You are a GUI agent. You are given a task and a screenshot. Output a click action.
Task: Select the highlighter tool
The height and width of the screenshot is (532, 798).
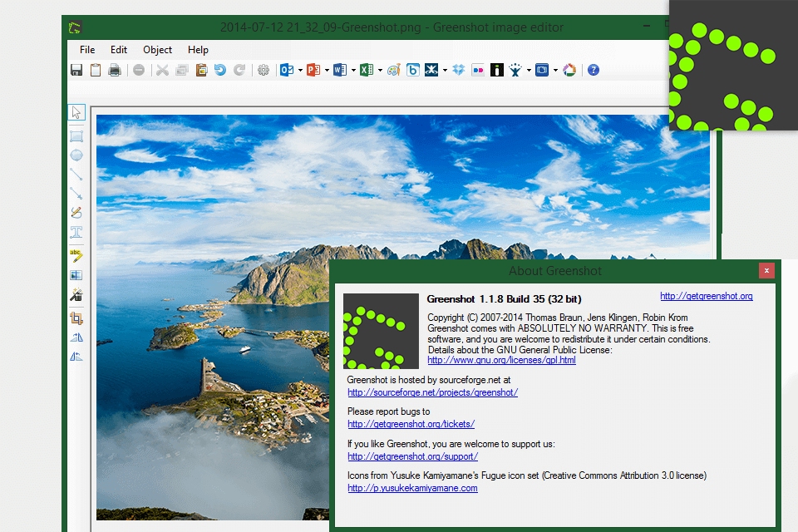[76, 255]
